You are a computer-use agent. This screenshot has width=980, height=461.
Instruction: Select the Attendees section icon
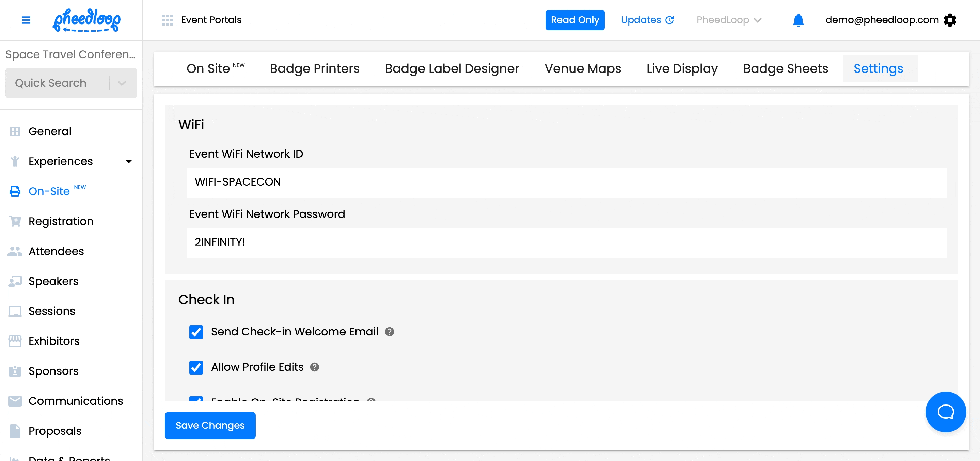click(15, 251)
